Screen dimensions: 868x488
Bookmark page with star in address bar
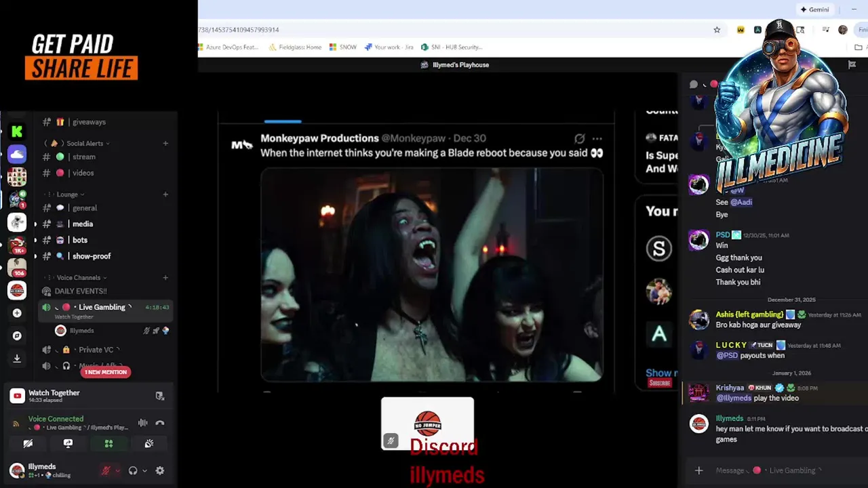click(717, 30)
